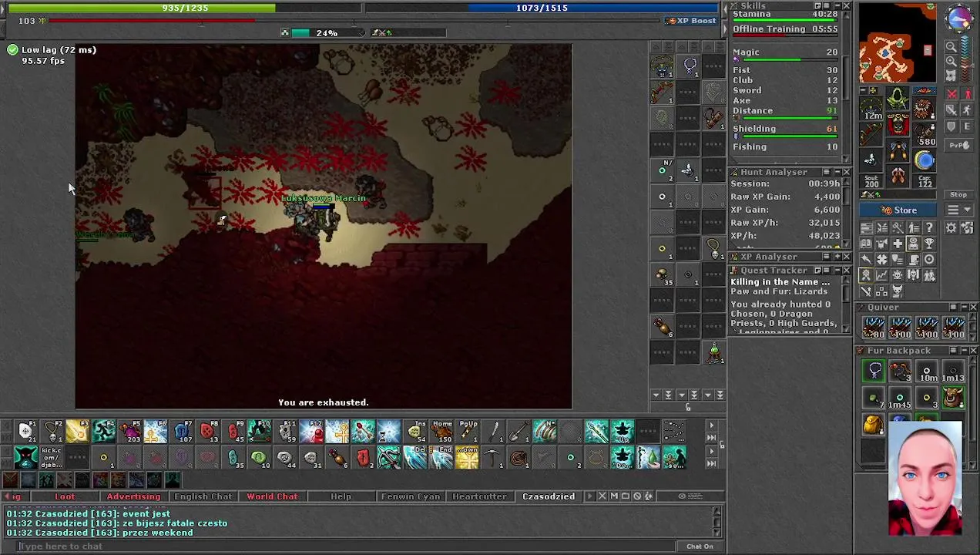Open the gear options icon beside sidebar grid
This screenshot has width=980, height=555.
click(951, 227)
